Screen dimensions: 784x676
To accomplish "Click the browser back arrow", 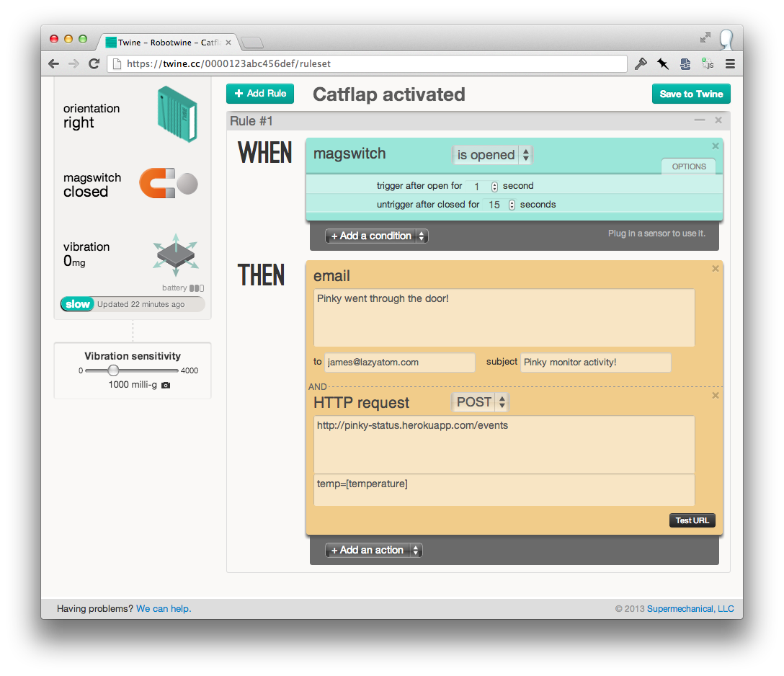I will click(54, 63).
